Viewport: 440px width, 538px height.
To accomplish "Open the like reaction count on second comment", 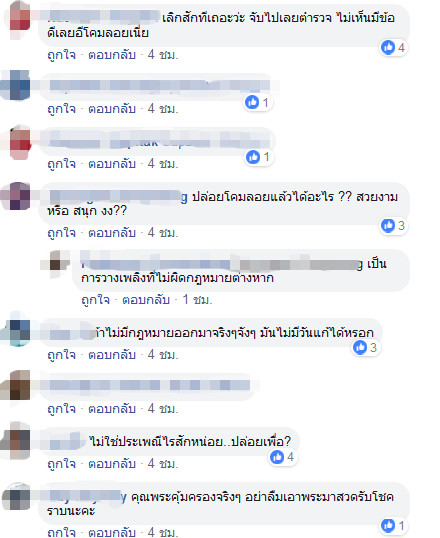I will (x=259, y=102).
